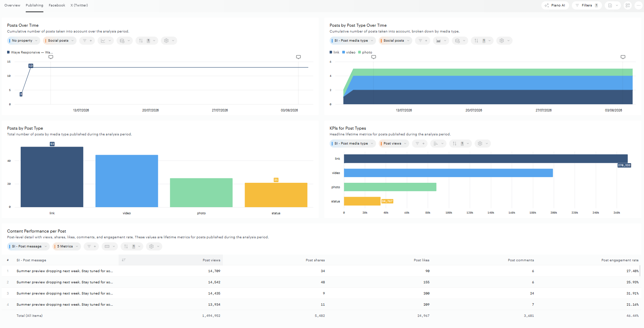Open the more options ellipsis menu
The height and width of the screenshot is (328, 644).
639,5
